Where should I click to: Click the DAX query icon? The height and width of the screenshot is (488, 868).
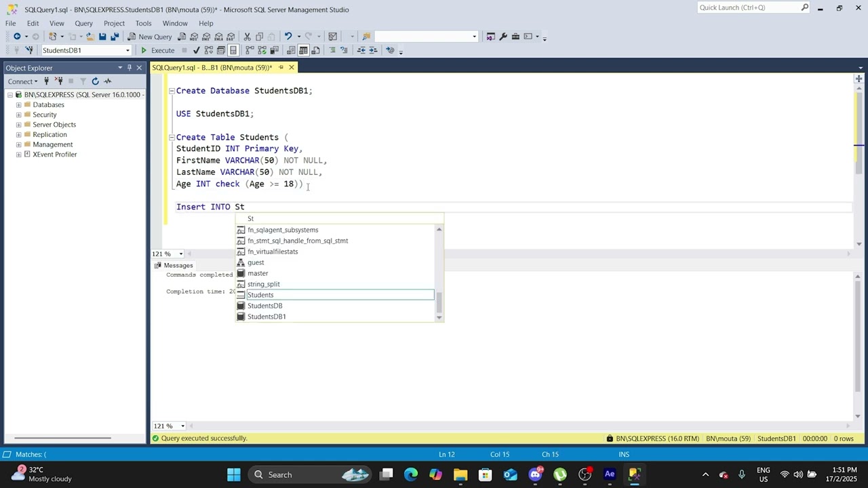click(231, 37)
